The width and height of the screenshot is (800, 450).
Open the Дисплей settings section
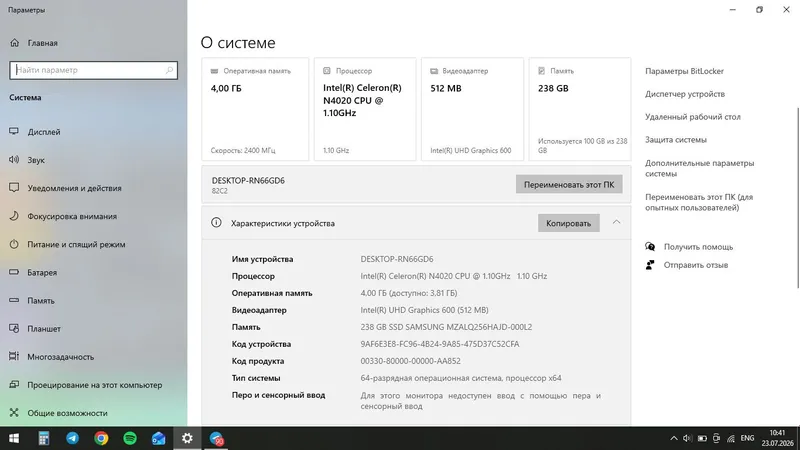(x=35, y=132)
